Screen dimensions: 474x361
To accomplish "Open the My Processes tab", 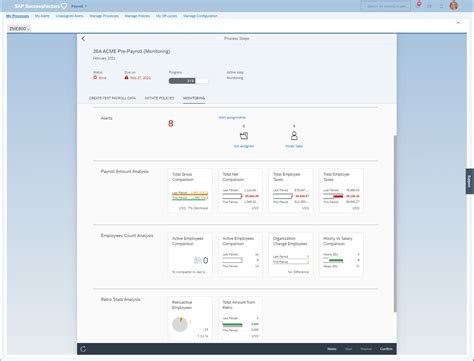I will pos(18,16).
